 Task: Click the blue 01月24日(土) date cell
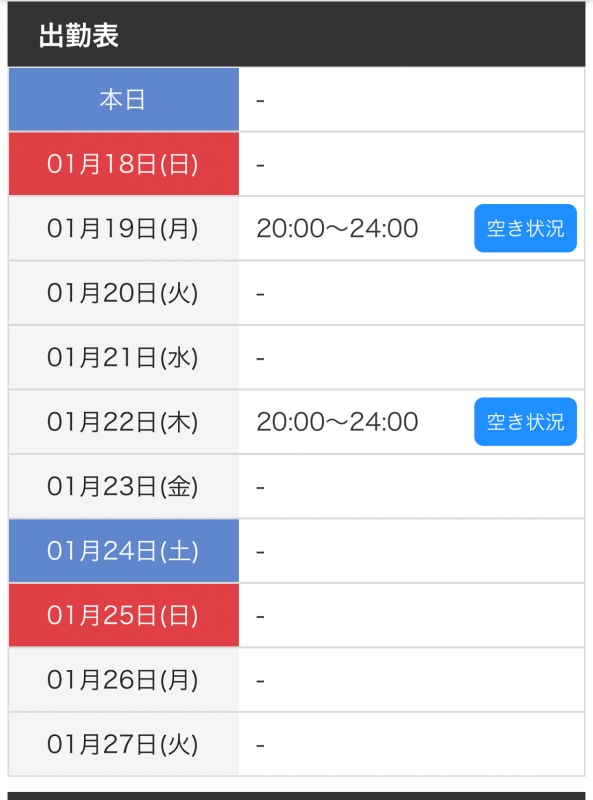tap(123, 551)
